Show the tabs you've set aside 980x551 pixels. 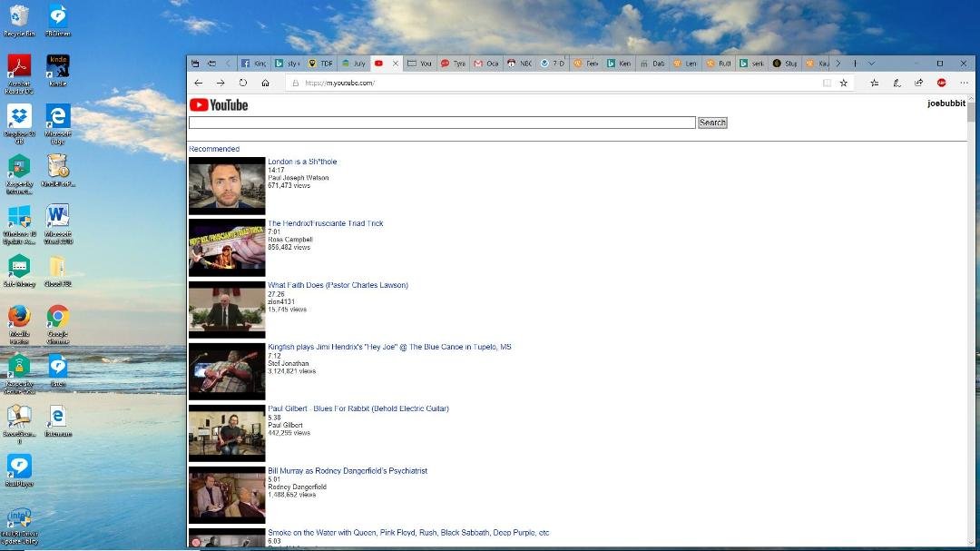click(195, 64)
